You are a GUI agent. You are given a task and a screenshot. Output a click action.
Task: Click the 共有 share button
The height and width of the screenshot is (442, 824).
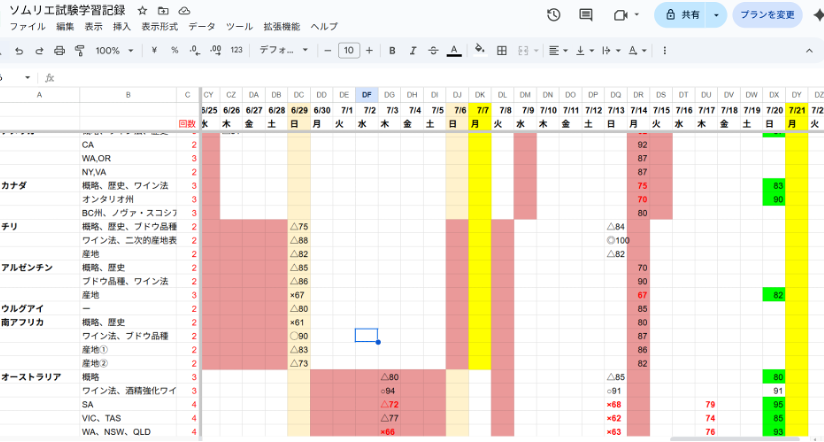pyautogui.click(x=682, y=15)
